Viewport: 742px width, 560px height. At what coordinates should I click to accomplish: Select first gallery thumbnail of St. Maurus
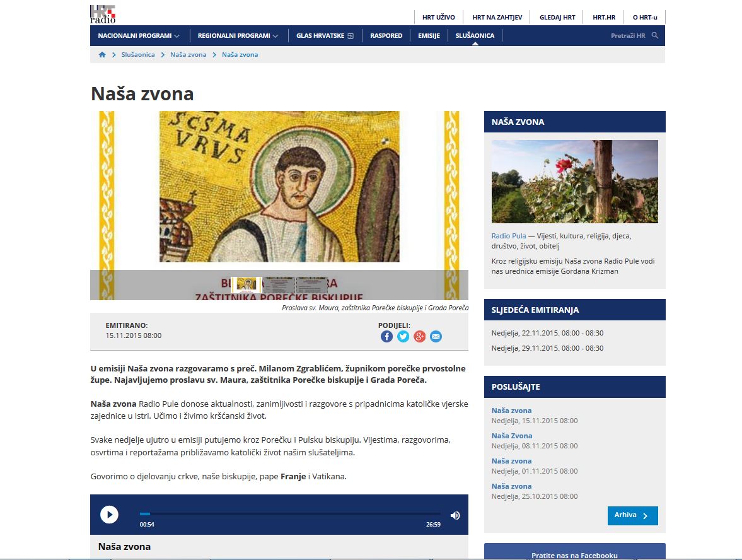pyautogui.click(x=246, y=285)
